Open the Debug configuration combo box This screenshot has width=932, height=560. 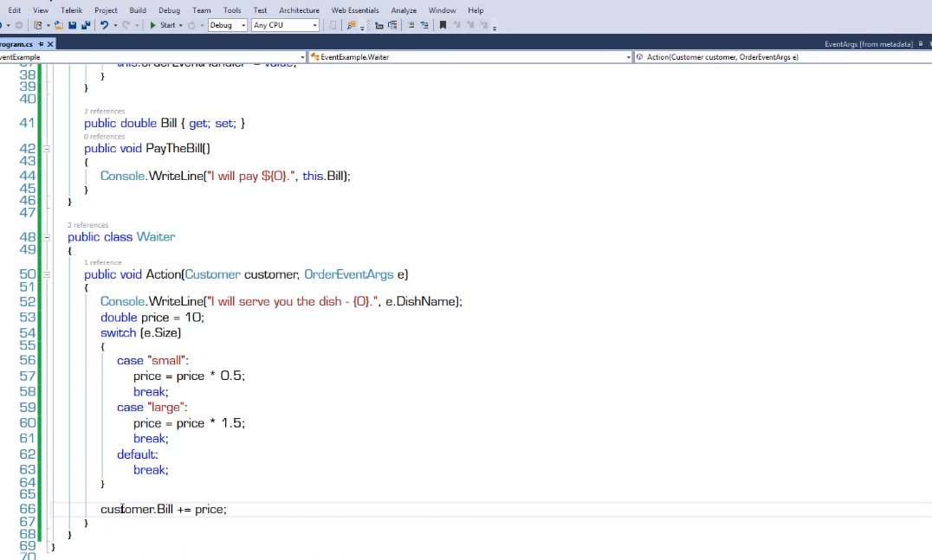coord(228,25)
